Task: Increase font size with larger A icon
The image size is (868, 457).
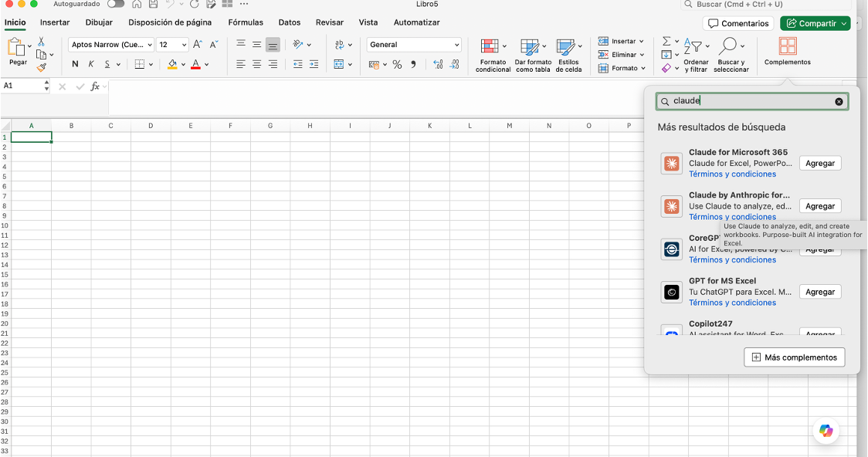Action: tap(198, 44)
